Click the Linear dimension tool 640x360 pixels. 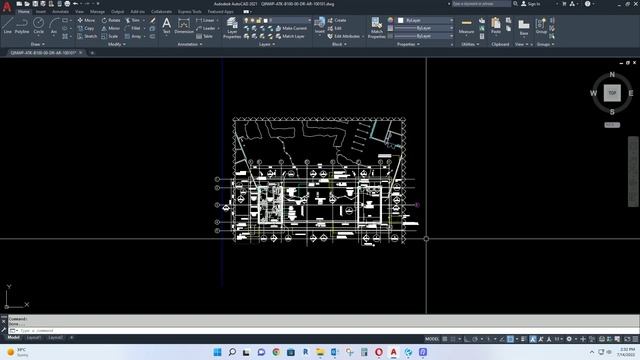pyautogui.click(x=205, y=20)
